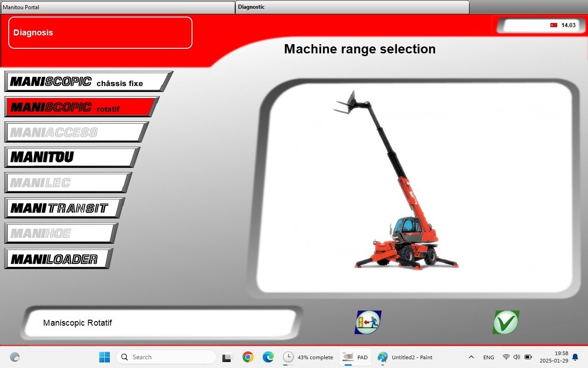Click the Machine range selection heading
The image size is (588, 368).
coord(360,49)
